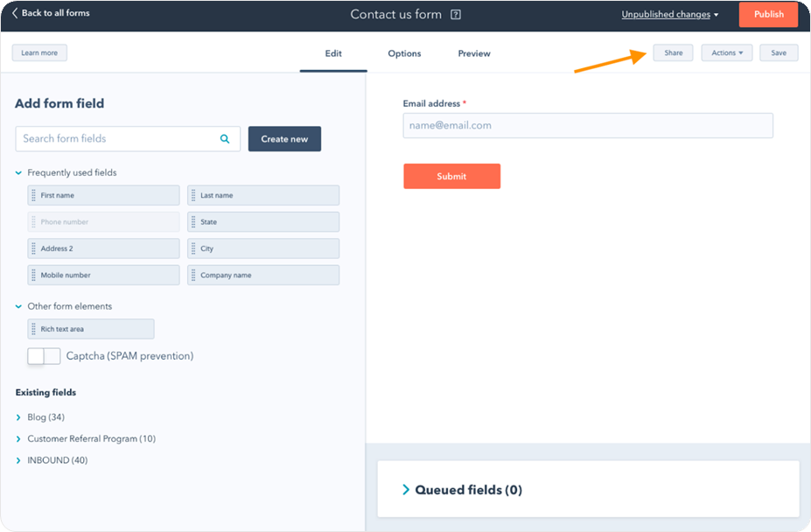Click the drag handle on the Rich text area
This screenshot has height=532, width=811.
coord(36,328)
